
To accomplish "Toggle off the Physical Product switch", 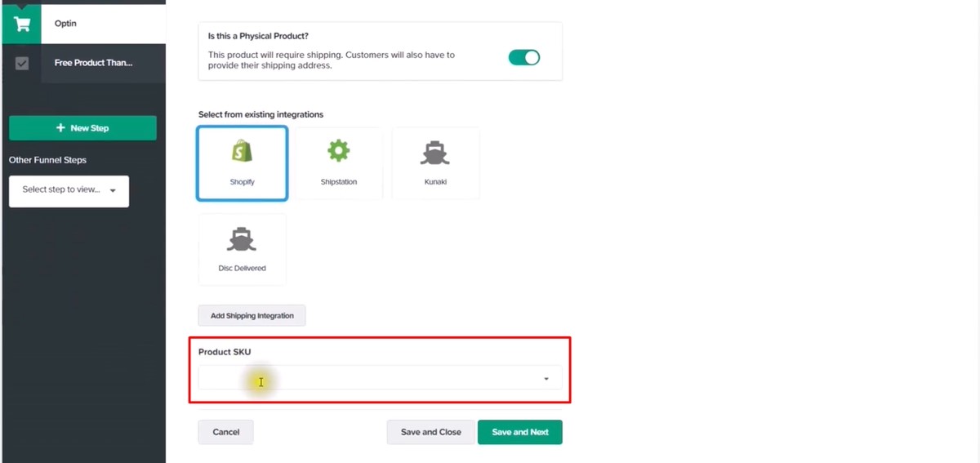I will (x=524, y=57).
